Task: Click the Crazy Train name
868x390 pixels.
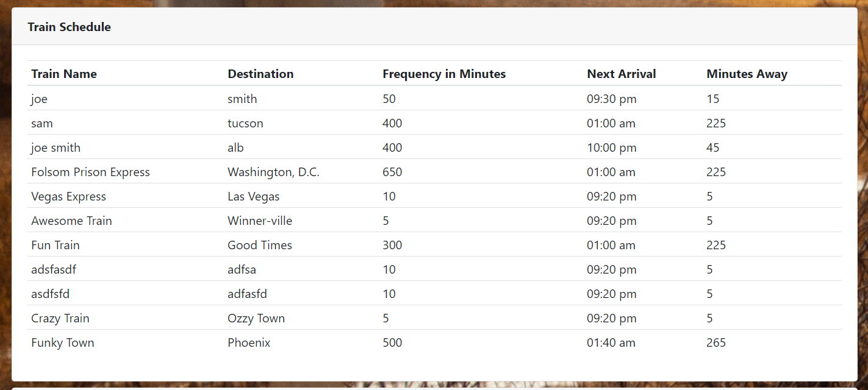Action: pyautogui.click(x=60, y=318)
